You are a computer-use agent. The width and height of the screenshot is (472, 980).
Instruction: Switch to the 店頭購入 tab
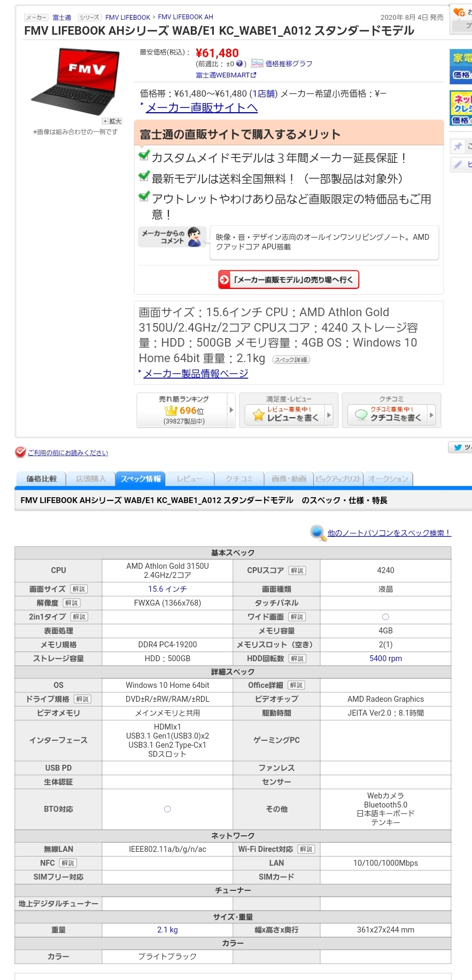click(x=91, y=479)
